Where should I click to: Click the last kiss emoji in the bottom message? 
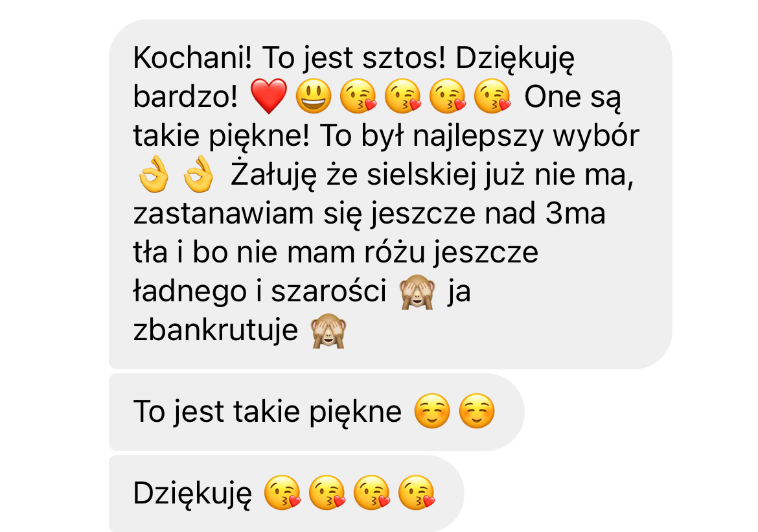click(x=417, y=493)
